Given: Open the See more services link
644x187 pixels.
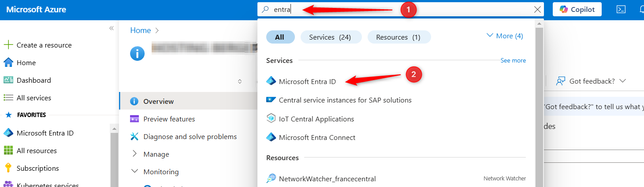Looking at the screenshot, I should point(513,60).
